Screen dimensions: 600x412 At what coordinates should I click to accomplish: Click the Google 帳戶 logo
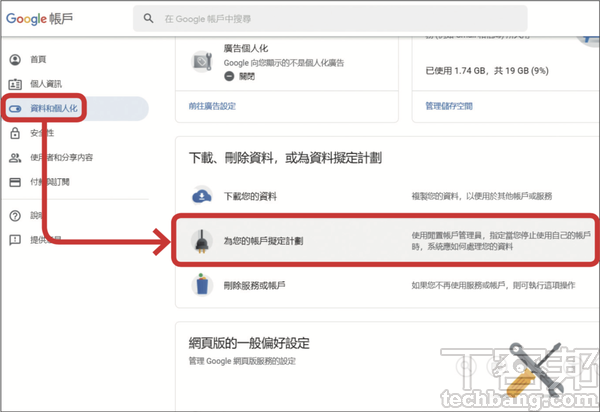(x=39, y=19)
